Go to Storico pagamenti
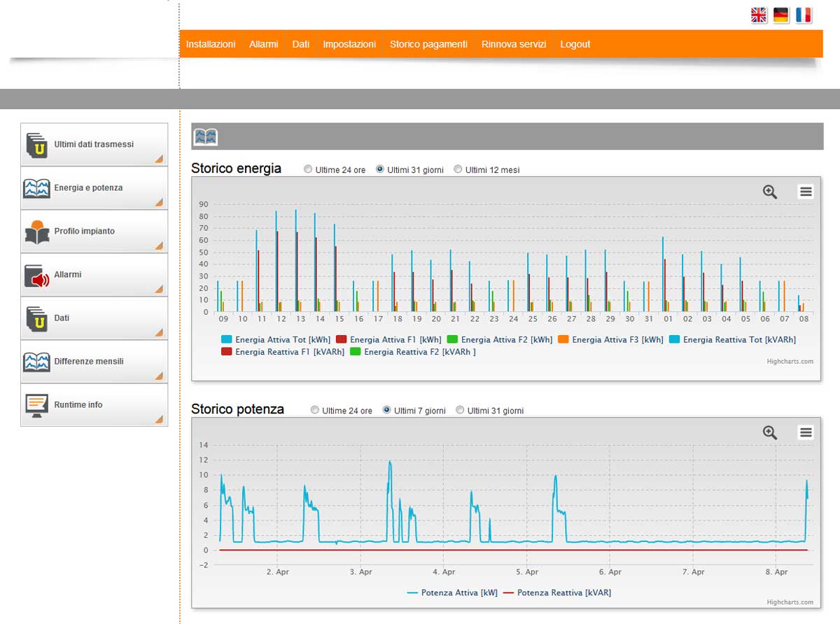Viewport: 840px width, 624px height. [428, 44]
